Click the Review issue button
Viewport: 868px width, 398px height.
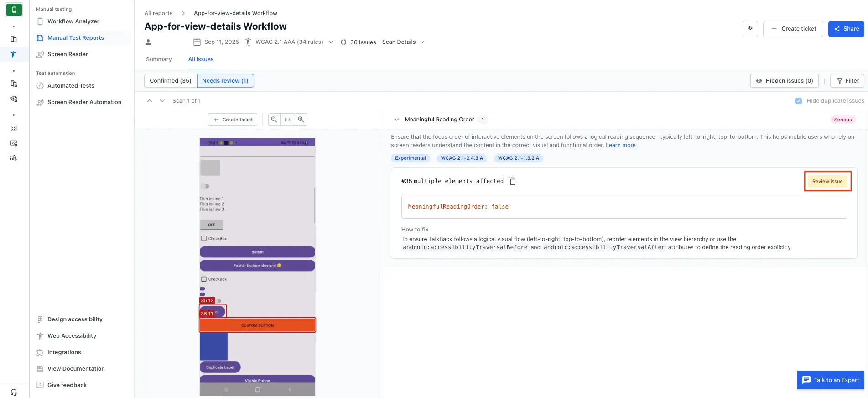coord(827,181)
